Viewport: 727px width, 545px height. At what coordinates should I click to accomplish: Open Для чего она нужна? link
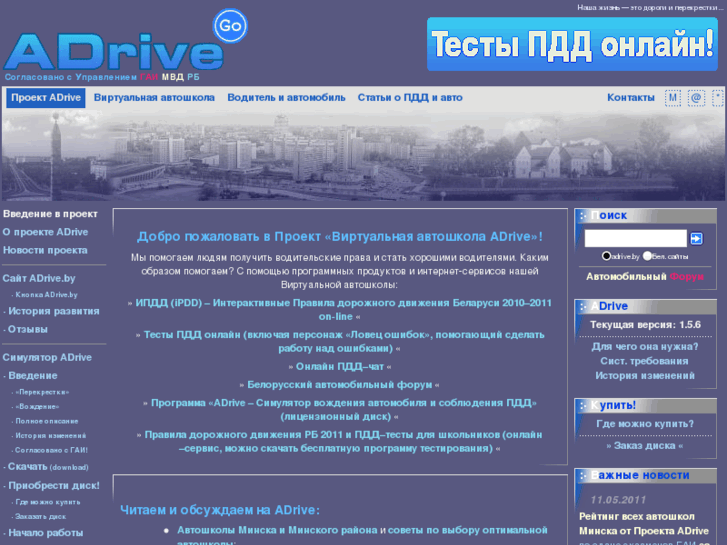644,346
